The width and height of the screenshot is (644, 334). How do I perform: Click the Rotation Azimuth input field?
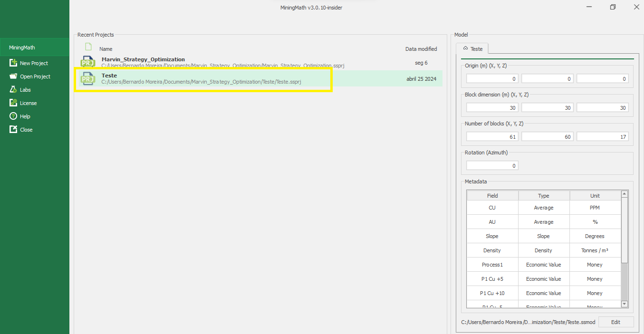(x=492, y=166)
